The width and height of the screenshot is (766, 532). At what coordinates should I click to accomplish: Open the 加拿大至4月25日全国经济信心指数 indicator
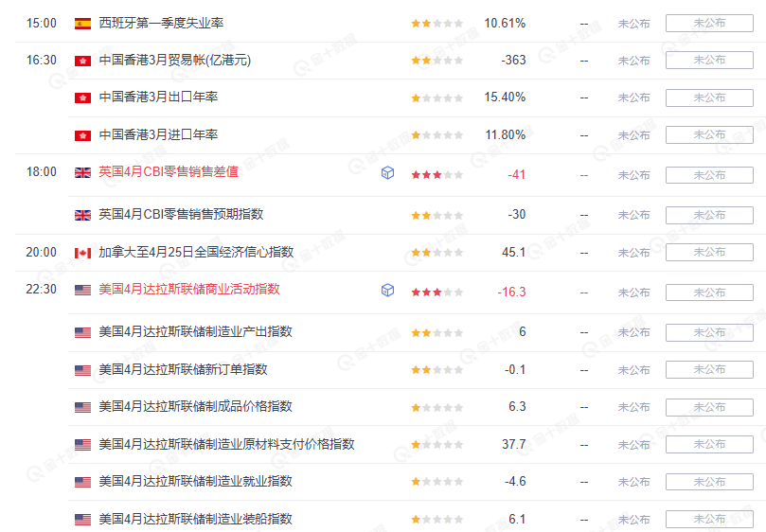(x=196, y=252)
